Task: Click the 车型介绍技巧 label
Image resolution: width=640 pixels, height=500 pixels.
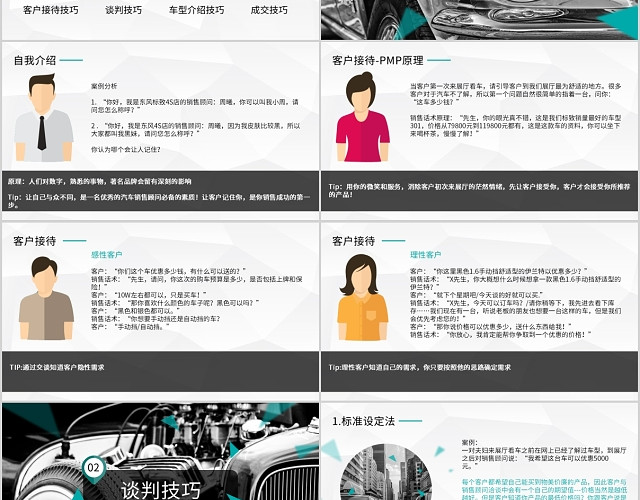Action: coord(196,10)
